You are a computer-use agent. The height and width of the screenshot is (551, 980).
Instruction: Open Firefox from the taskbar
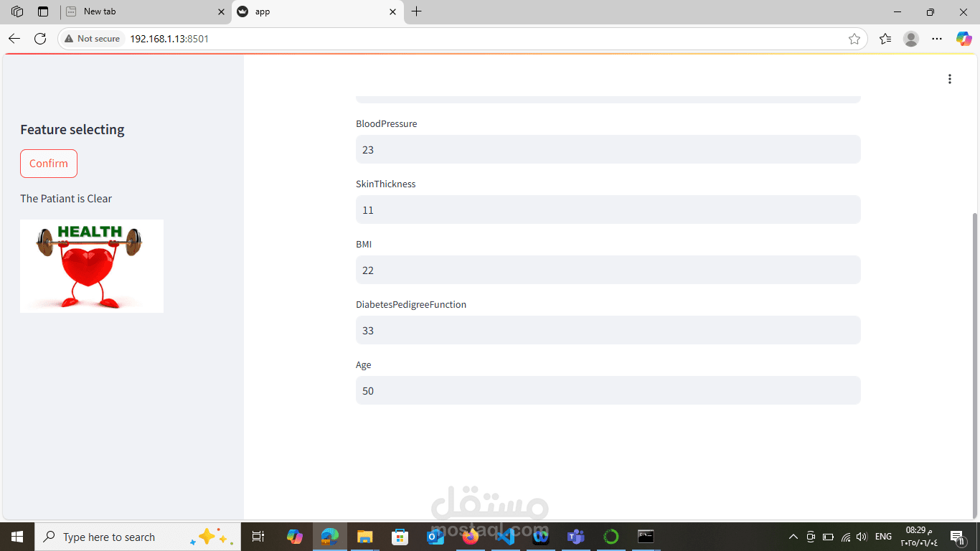point(471,536)
